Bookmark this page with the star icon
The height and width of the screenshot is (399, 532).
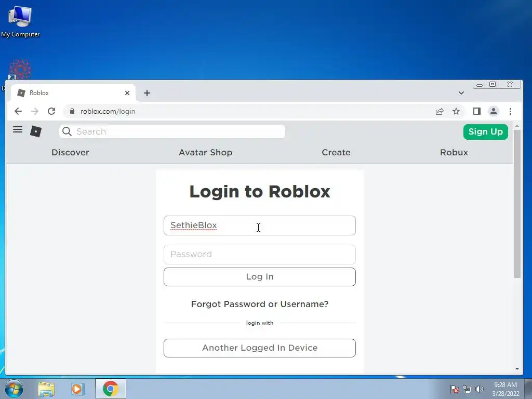(x=456, y=111)
